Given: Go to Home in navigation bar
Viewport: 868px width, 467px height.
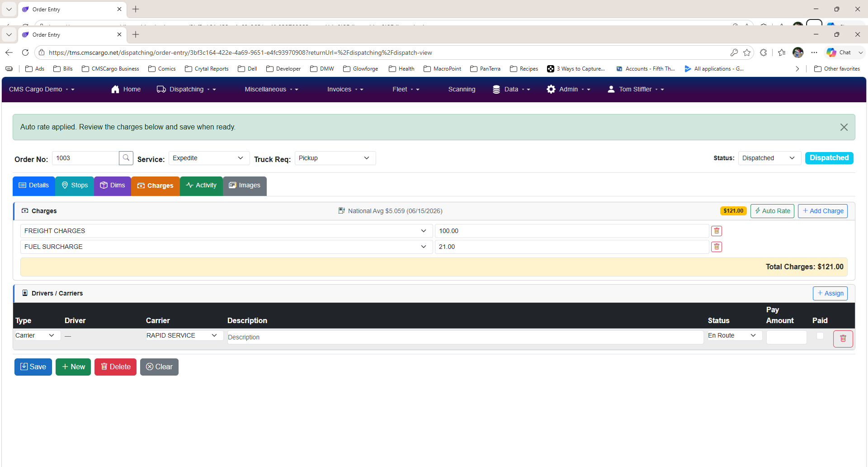Looking at the screenshot, I should point(126,89).
